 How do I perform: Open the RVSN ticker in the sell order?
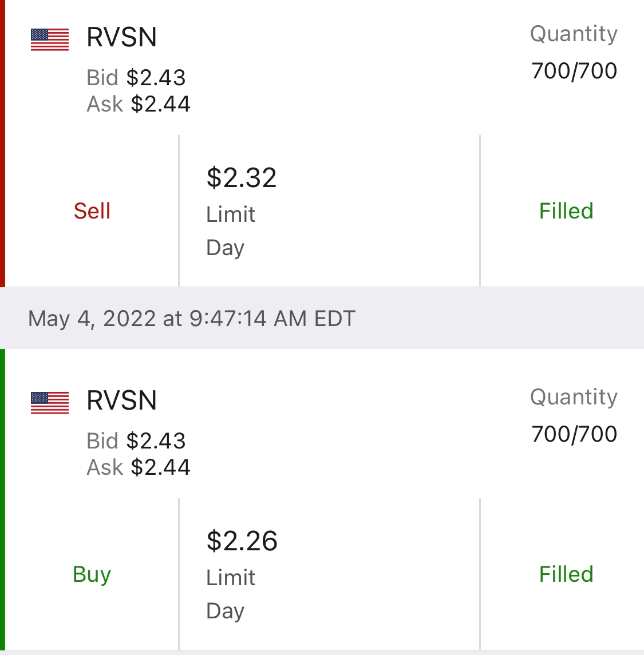121,38
